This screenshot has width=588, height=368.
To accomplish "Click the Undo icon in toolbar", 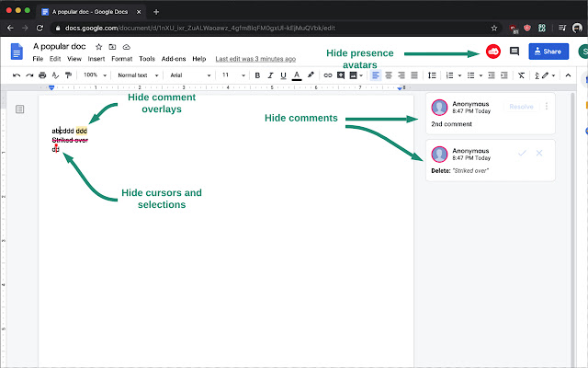I will pyautogui.click(x=17, y=75).
